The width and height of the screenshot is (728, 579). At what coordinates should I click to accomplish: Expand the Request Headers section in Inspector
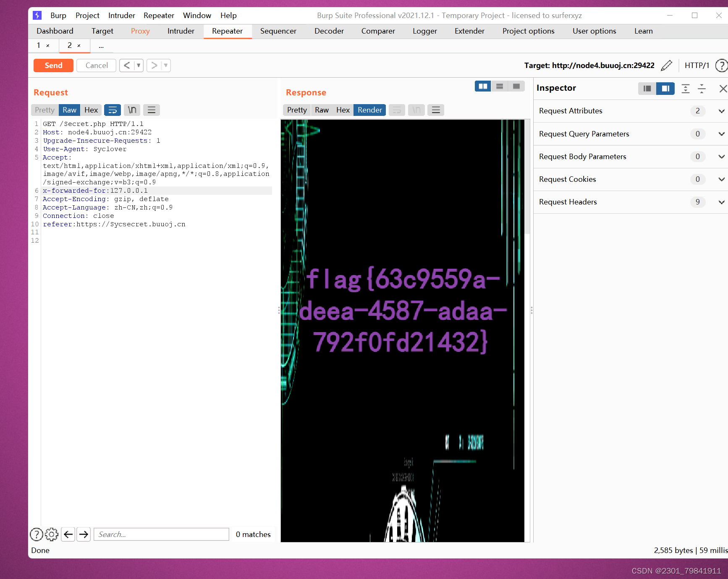click(x=721, y=202)
